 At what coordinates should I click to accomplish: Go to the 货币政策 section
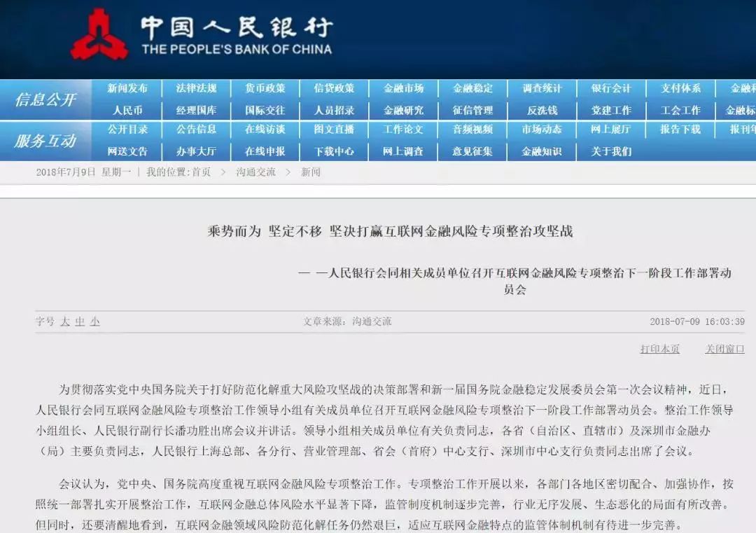click(265, 88)
